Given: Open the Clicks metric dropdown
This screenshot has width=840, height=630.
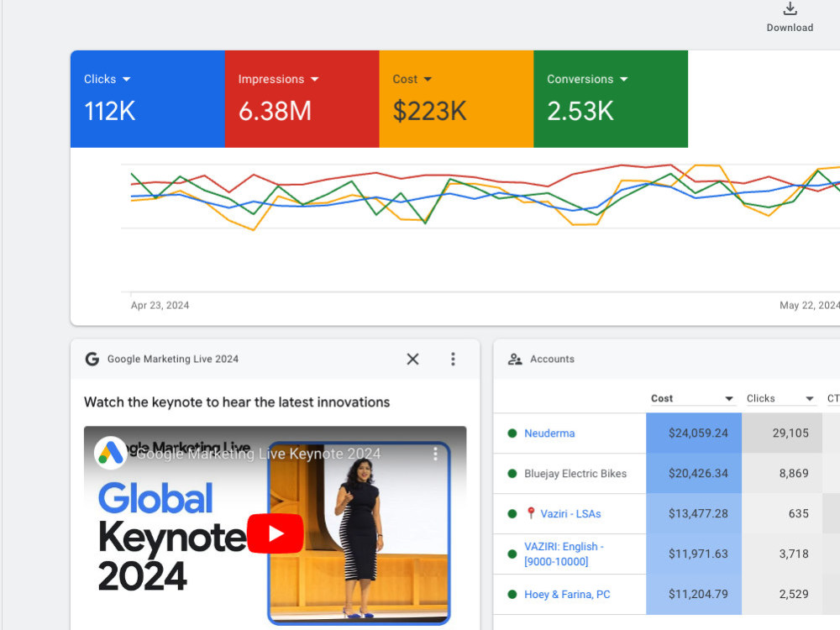Looking at the screenshot, I should pyautogui.click(x=127, y=79).
